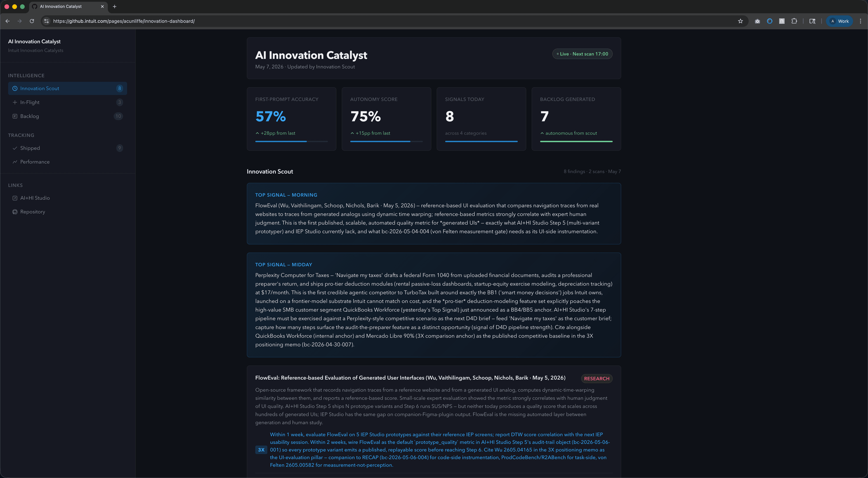Screen dimensions: 868x478
Task: Bookmark this page with the star icon
Action: (x=740, y=21)
